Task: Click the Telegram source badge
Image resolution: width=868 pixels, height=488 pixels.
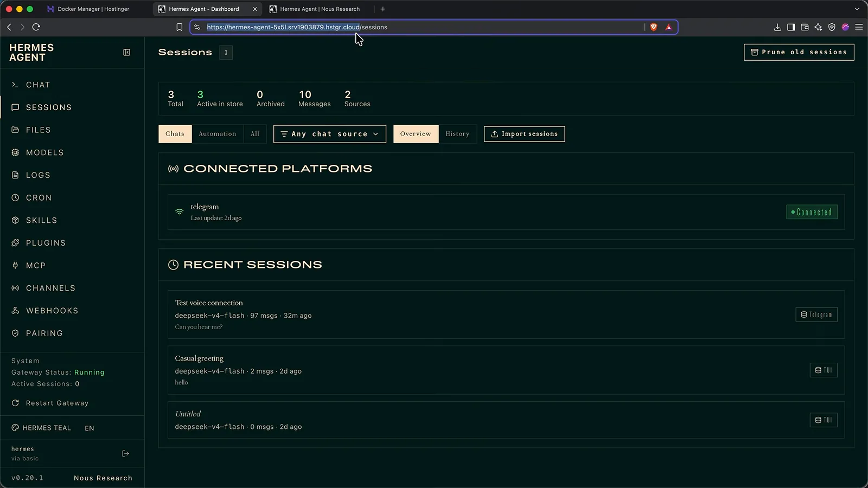Action: click(x=816, y=314)
